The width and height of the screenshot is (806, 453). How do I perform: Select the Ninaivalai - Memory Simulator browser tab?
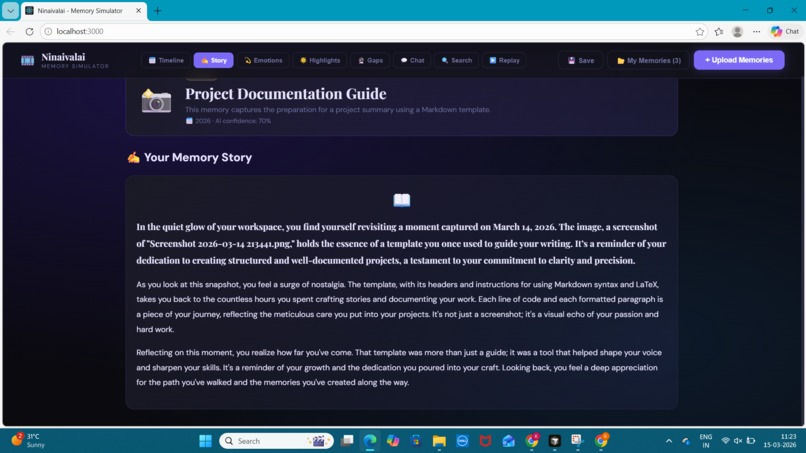[x=84, y=10]
